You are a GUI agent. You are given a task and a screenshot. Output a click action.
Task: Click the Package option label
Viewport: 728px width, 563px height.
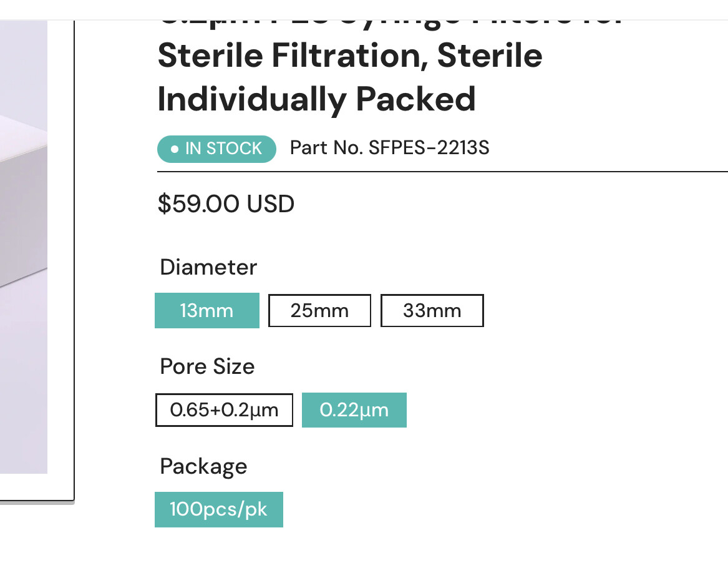click(x=203, y=466)
